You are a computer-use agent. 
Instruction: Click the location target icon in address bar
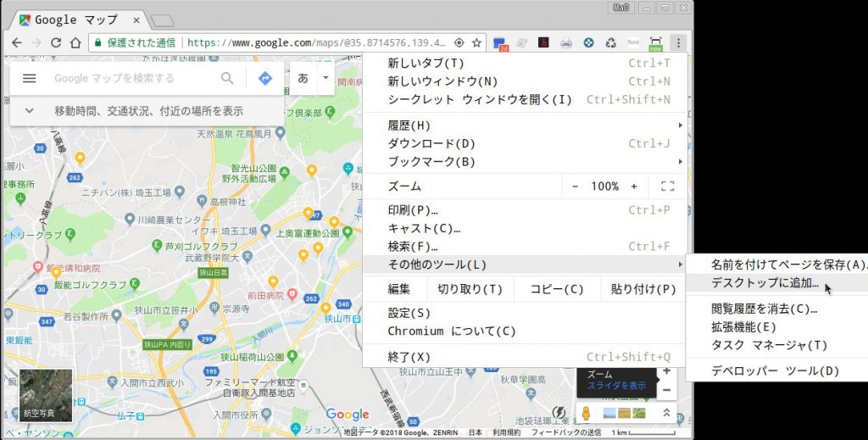459,42
